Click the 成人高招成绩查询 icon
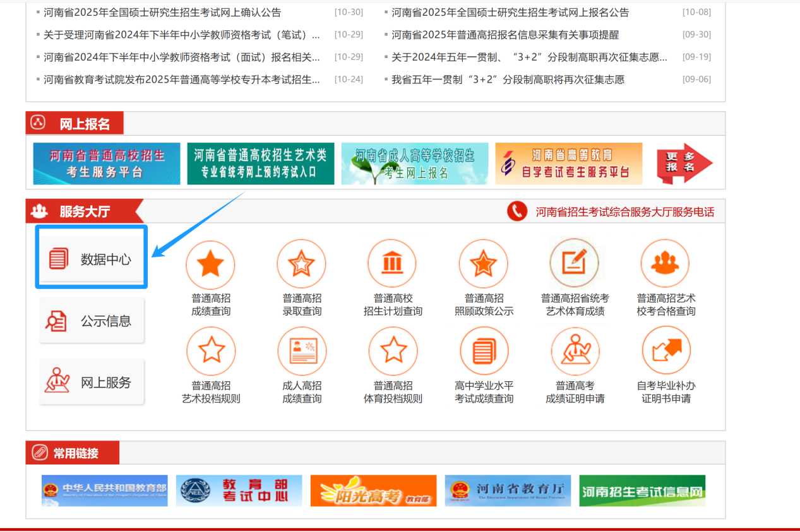This screenshot has width=800, height=532. click(x=302, y=352)
